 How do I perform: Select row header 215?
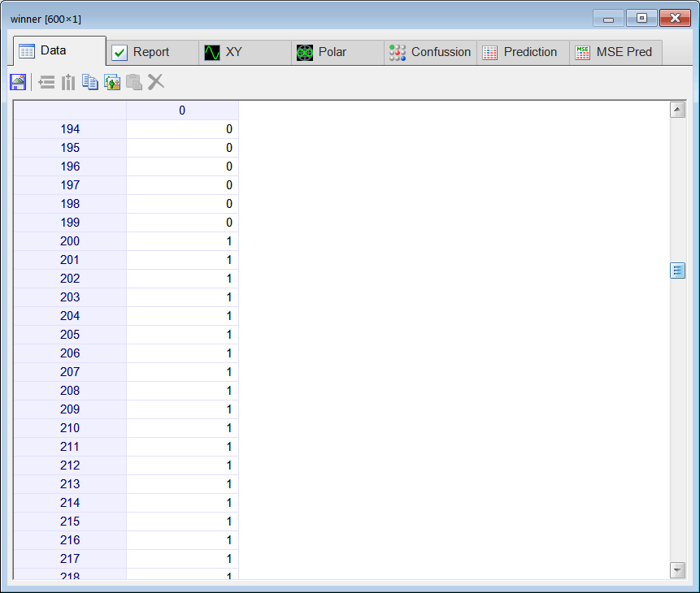70,522
